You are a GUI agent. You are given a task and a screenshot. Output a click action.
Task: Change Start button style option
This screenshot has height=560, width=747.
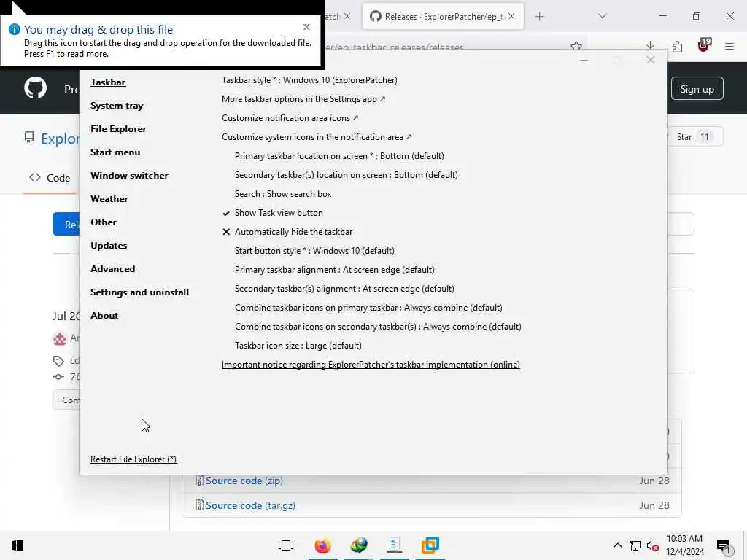pyautogui.click(x=314, y=251)
